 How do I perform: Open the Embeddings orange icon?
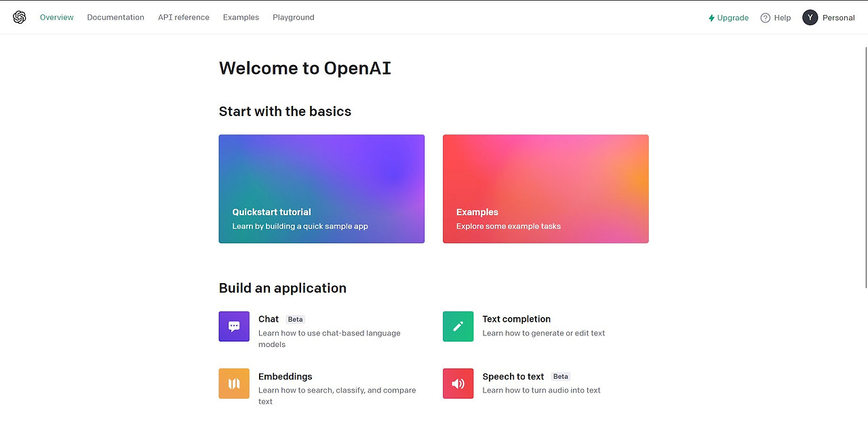[234, 384]
